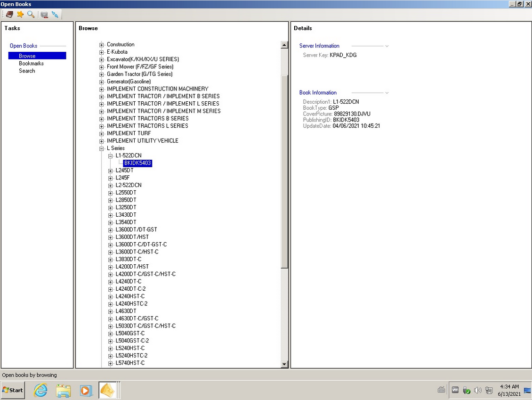This screenshot has height=400, width=532.
Task: Launch Internet Explorer from the taskbar
Action: coord(40,390)
